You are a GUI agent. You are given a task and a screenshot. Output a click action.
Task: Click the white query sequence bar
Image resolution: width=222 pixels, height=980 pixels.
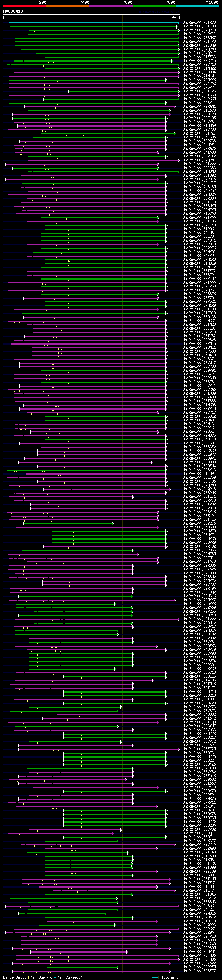point(92,14)
